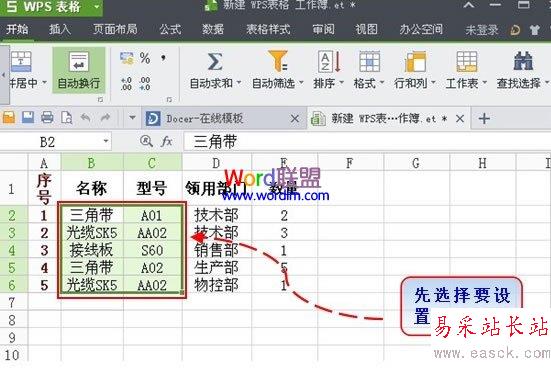Open the Name Box dropdown arrow
Viewport: 551px width, 368px height.
coord(106,142)
